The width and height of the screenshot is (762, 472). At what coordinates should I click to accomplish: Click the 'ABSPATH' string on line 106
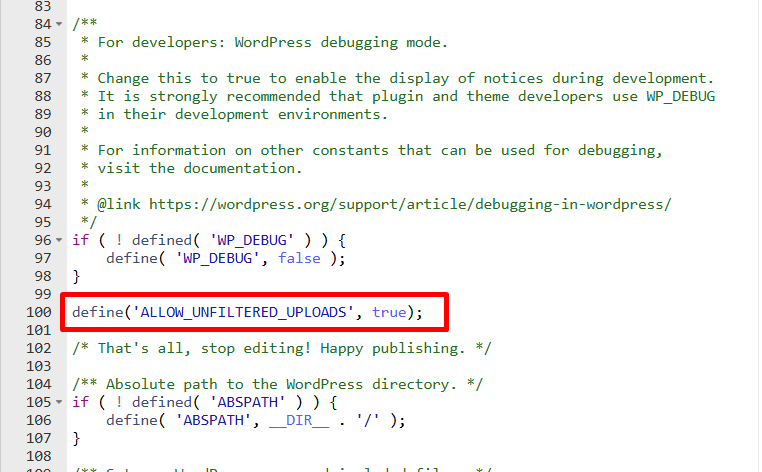[213, 420]
